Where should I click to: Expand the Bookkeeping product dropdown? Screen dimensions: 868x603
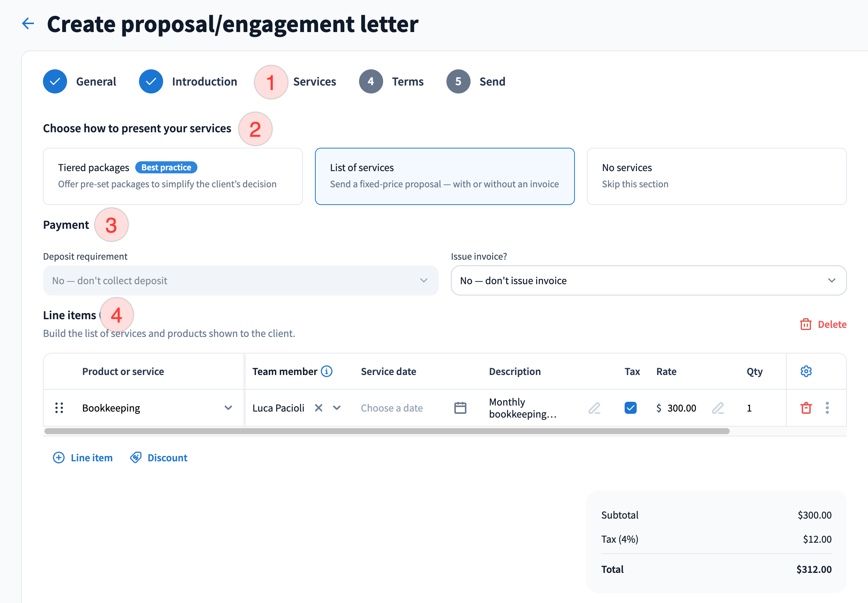(228, 408)
